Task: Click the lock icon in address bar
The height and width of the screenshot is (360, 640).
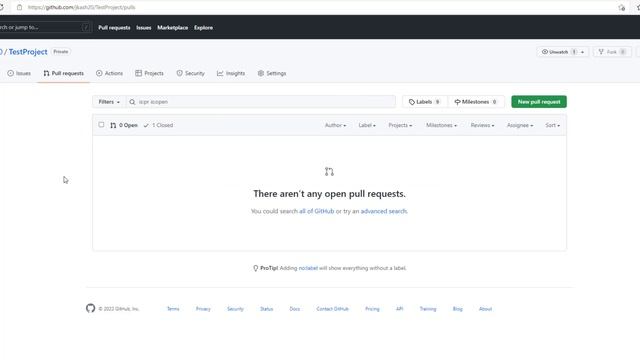Action: click(x=19, y=7)
